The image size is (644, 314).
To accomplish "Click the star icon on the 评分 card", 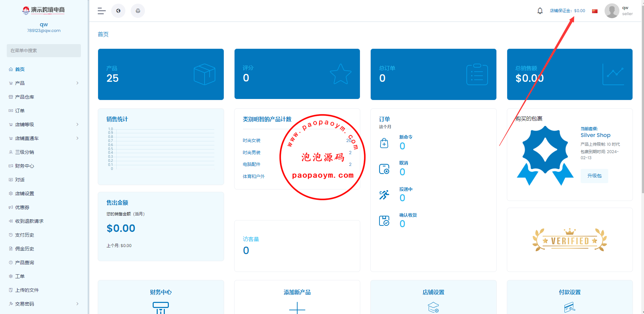I will [340, 74].
